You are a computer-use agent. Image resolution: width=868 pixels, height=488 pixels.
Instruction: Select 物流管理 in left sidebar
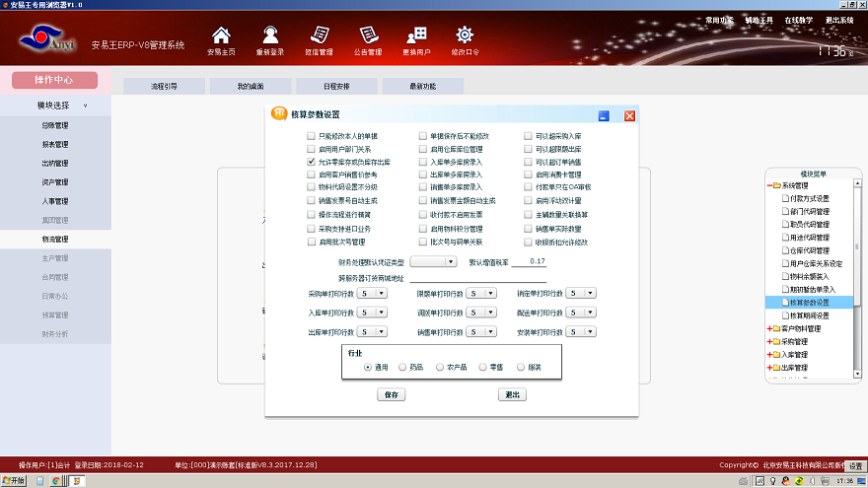[x=55, y=239]
